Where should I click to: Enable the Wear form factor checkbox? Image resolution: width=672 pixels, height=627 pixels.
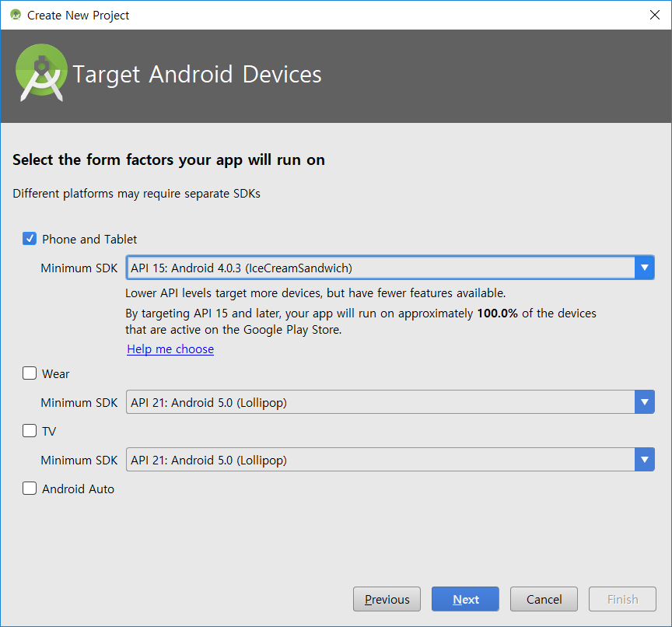[x=29, y=373]
